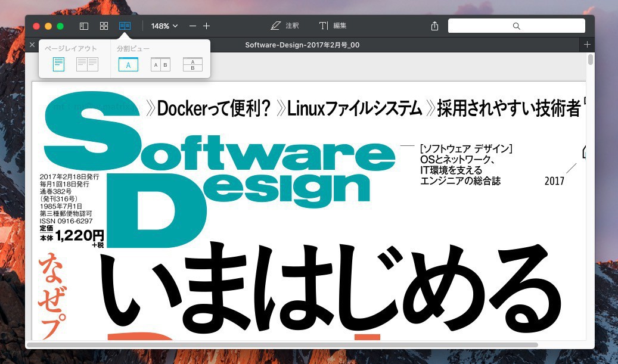Open the page thumbnails grid view
Screen dimensions: 618x364
pos(104,26)
